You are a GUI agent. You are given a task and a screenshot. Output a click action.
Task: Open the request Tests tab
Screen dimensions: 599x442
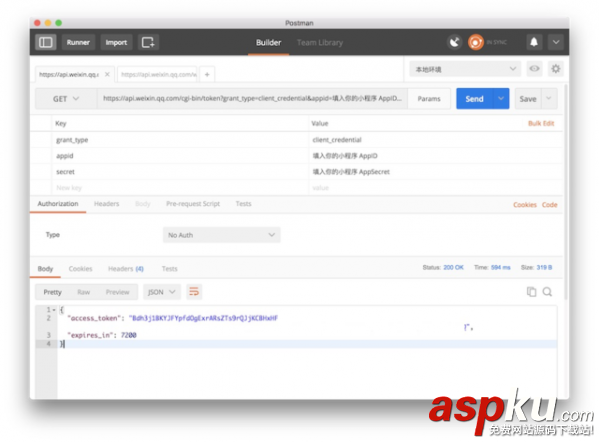click(x=243, y=204)
